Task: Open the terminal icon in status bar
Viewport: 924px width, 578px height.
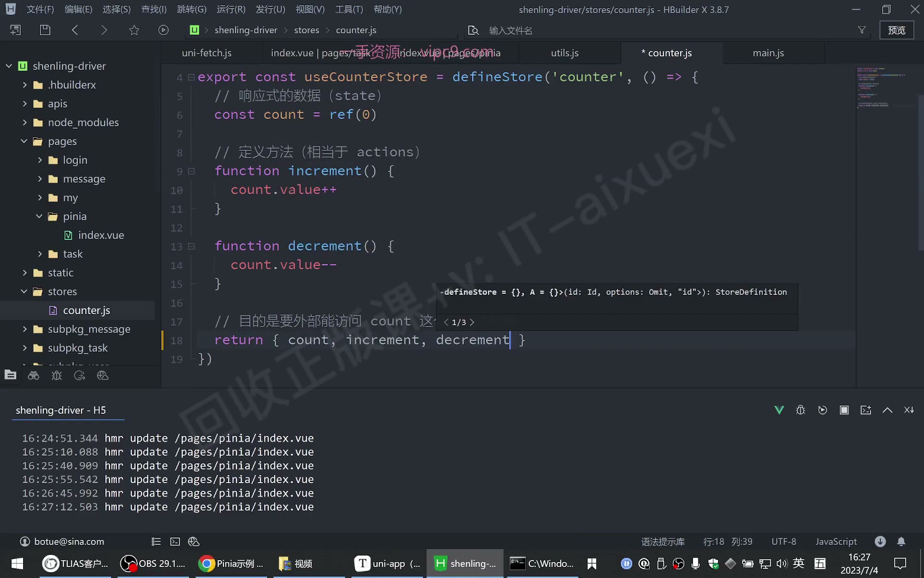Action: (175, 541)
